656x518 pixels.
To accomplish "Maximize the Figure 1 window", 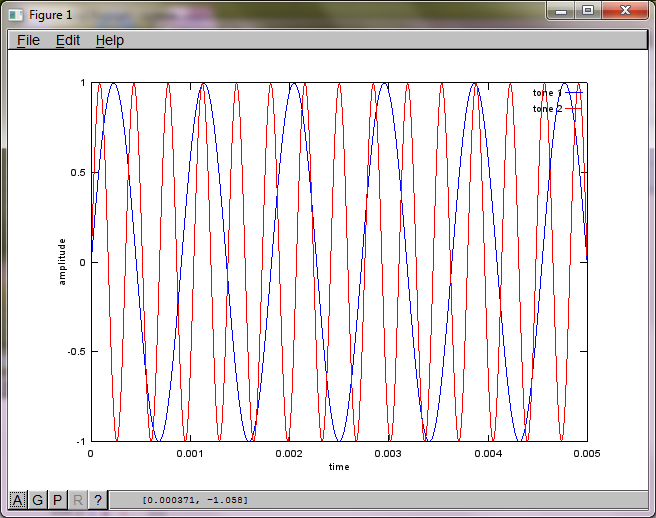I will point(588,10).
